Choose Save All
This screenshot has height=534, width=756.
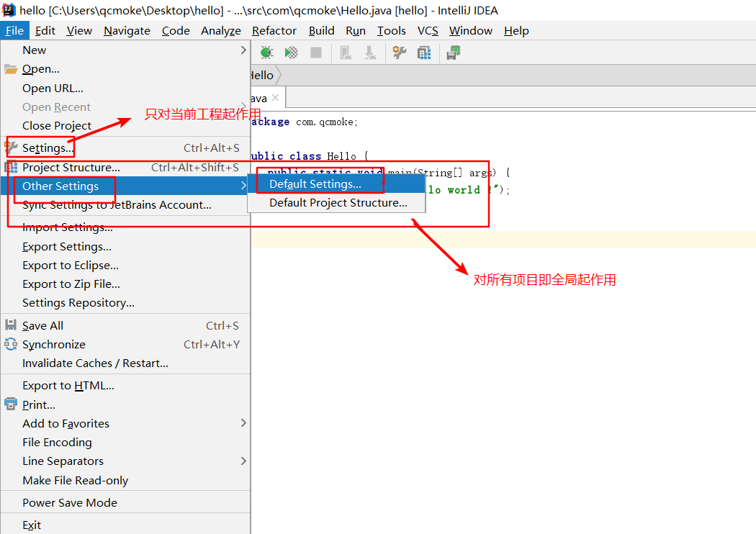[x=125, y=326]
